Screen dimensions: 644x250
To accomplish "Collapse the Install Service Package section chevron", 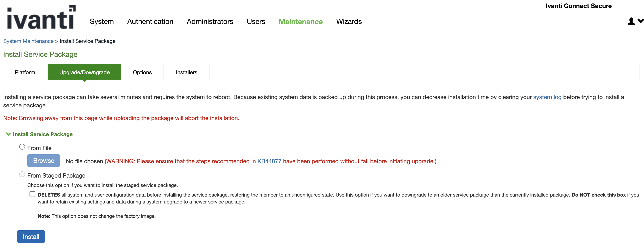I will coord(8,134).
